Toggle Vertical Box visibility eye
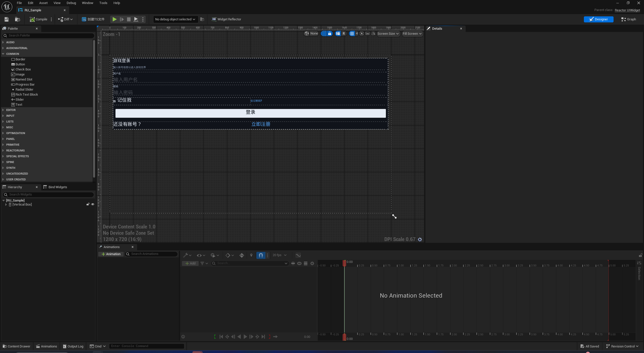The image size is (644, 353). (93, 204)
